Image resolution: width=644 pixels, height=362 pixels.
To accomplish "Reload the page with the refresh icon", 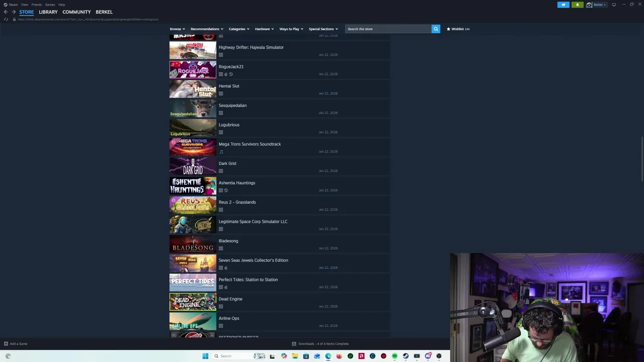I will click(6, 19).
